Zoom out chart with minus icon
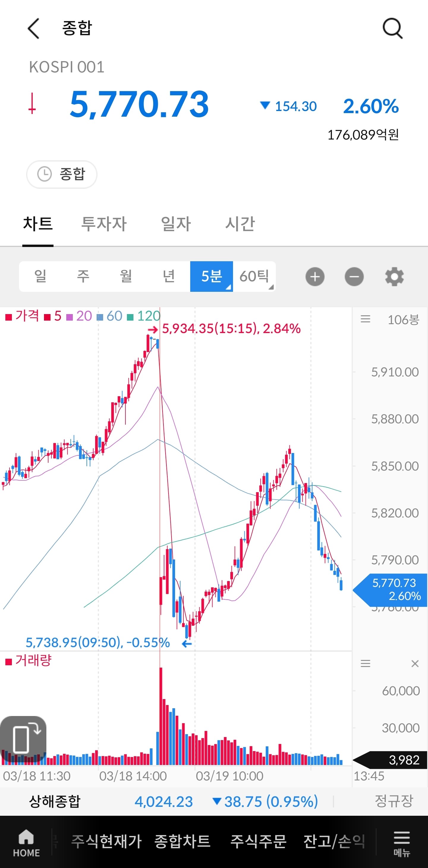The width and height of the screenshot is (428, 868). 354,277
